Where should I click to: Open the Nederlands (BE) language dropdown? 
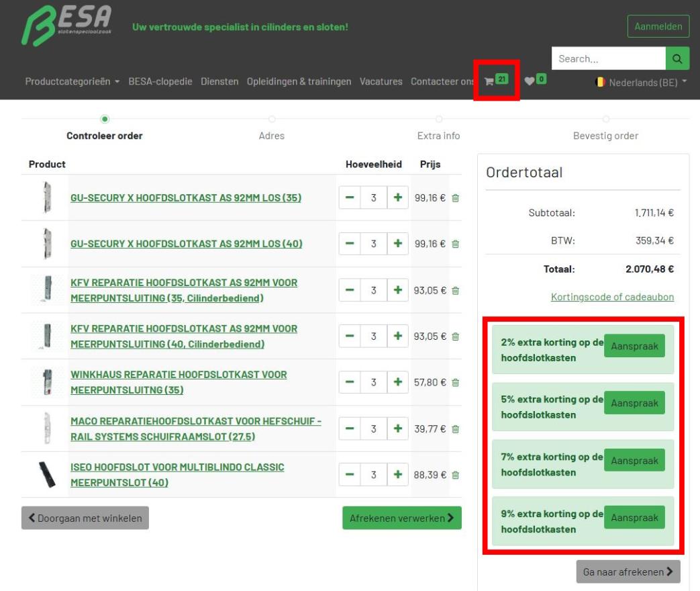[x=641, y=82]
